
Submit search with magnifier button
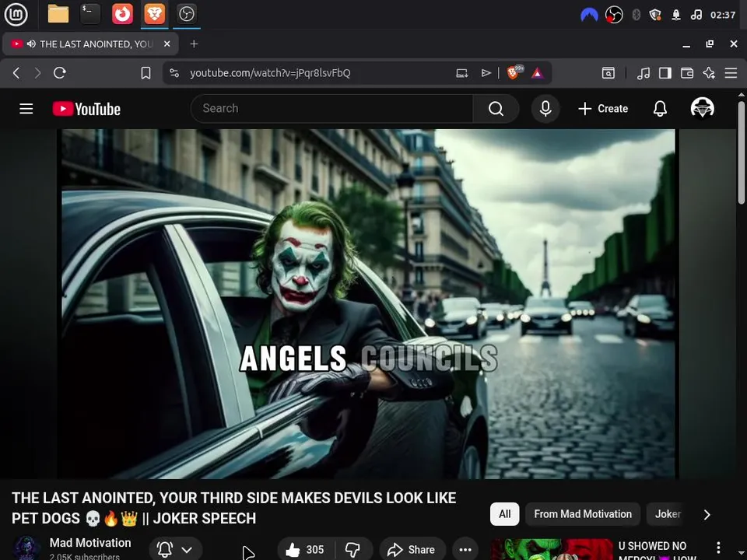click(496, 109)
